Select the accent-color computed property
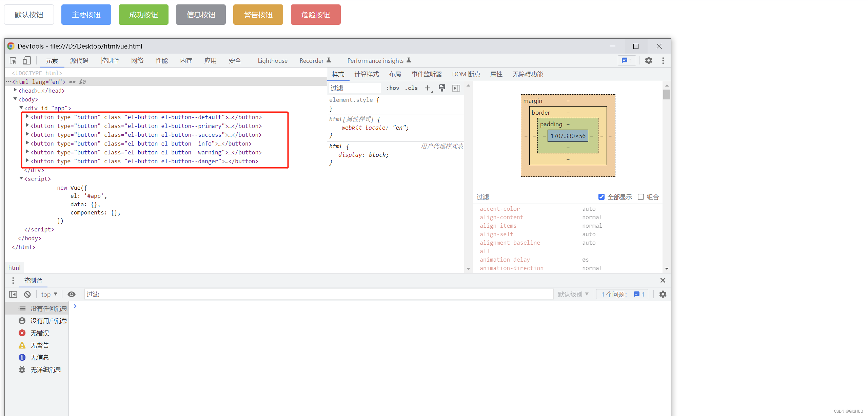 (x=500, y=209)
